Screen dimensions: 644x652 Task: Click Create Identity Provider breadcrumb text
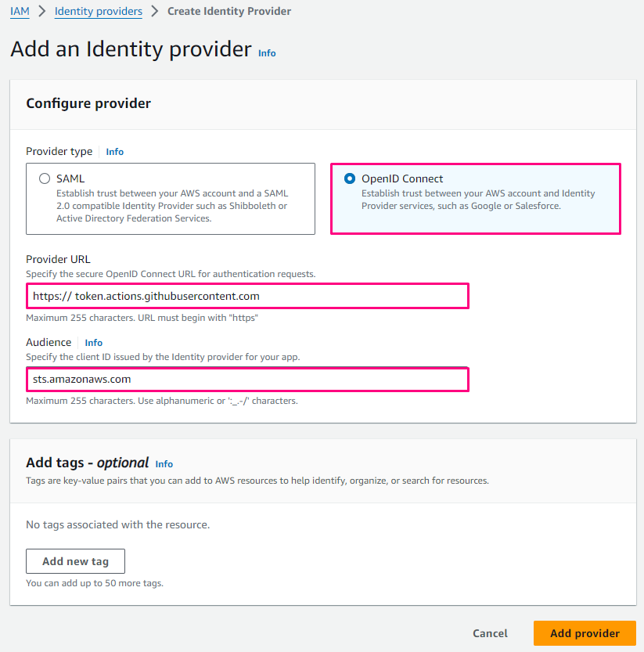(x=229, y=12)
